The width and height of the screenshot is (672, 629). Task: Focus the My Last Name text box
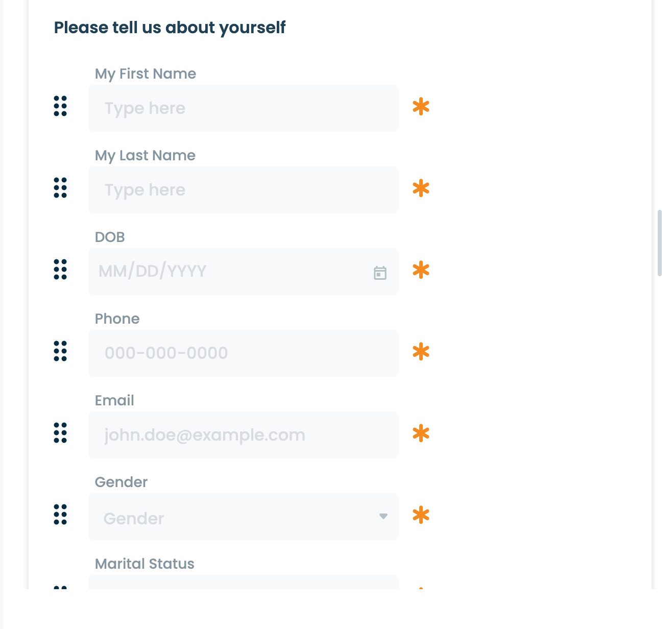pyautogui.click(x=243, y=190)
